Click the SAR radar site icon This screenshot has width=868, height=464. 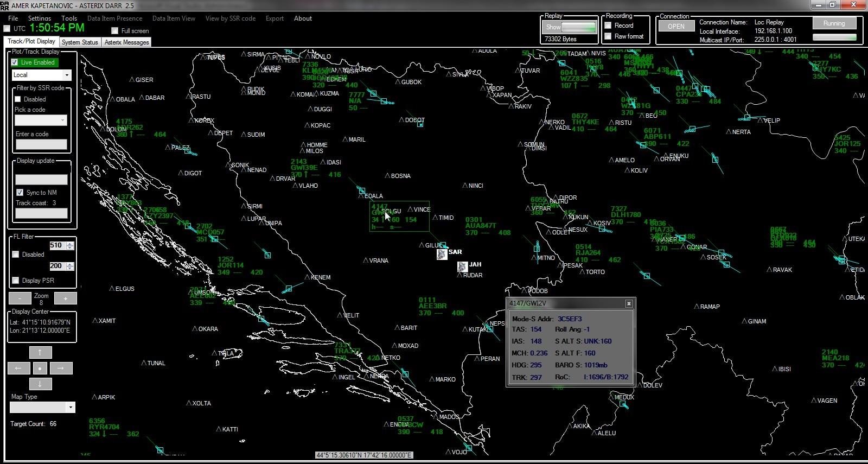(x=442, y=253)
